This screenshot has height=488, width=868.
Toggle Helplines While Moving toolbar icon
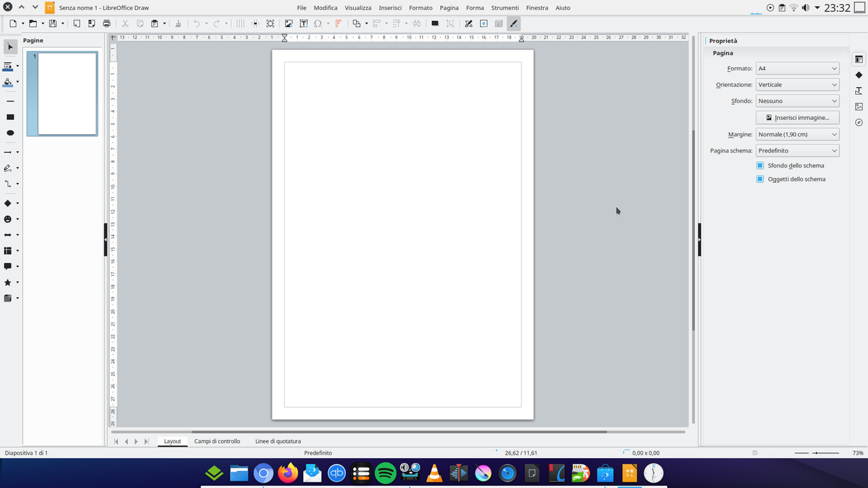255,23
